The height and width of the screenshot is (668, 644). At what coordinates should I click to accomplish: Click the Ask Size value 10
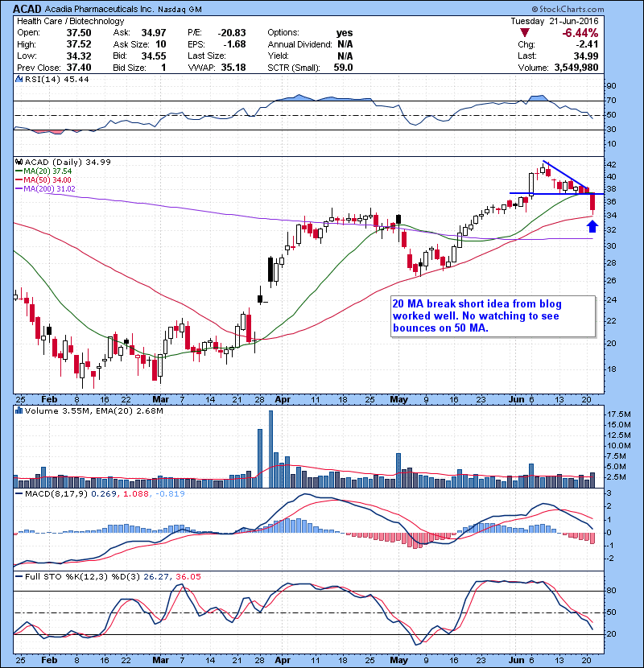click(161, 44)
